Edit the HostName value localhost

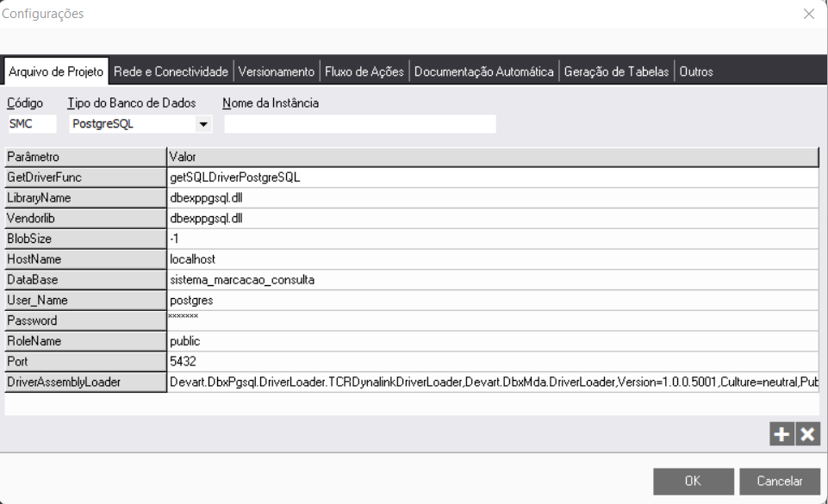click(x=491, y=258)
